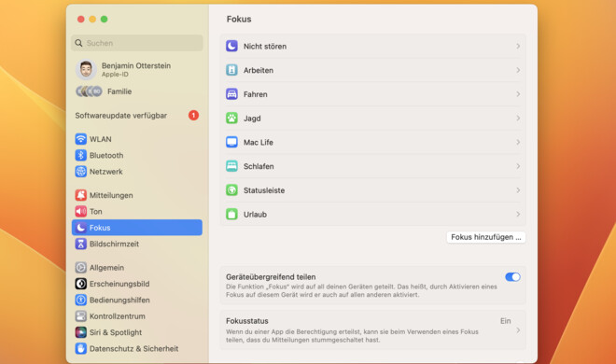Open Benjamin Otterstein Apple-ID name

[136, 65]
